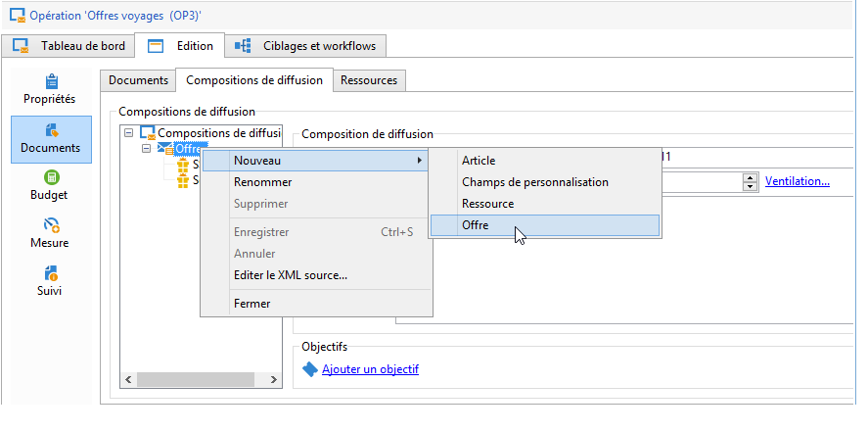This screenshot has width=868, height=432.
Task: Choose Offre in the Nouveau submenu
Action: click(476, 225)
